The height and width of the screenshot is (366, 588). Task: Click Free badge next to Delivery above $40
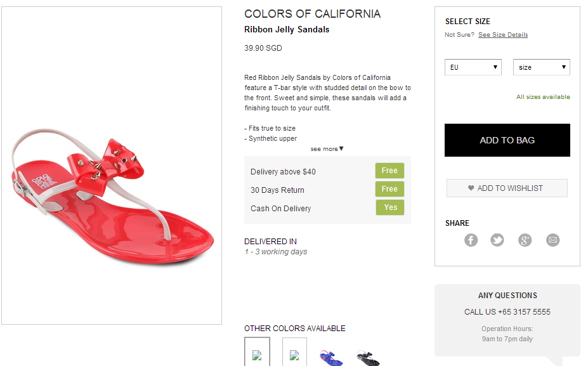tap(389, 171)
